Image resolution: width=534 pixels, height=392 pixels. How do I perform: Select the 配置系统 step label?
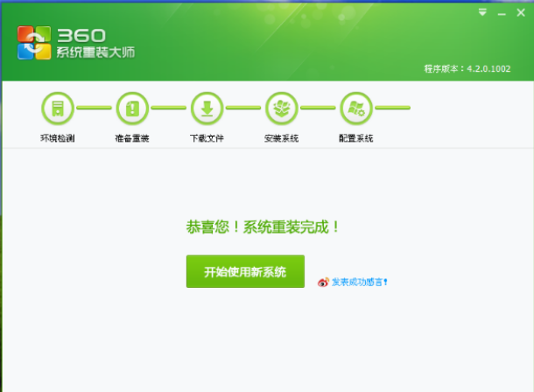356,138
